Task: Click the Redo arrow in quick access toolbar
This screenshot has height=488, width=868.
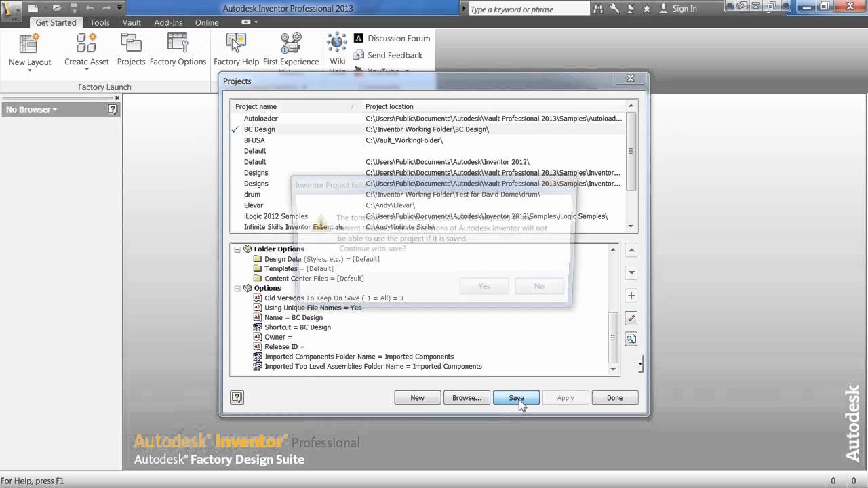Action: (106, 8)
